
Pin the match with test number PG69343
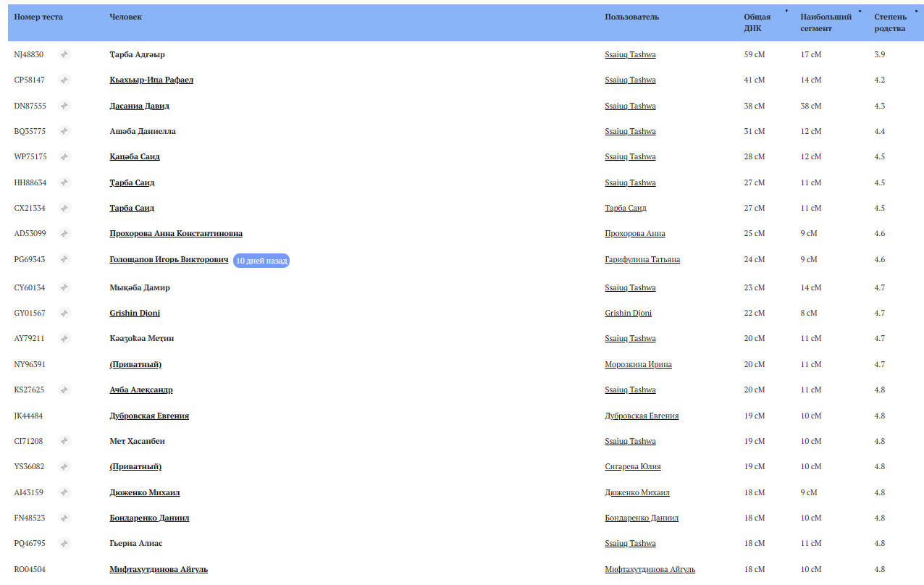click(x=64, y=259)
